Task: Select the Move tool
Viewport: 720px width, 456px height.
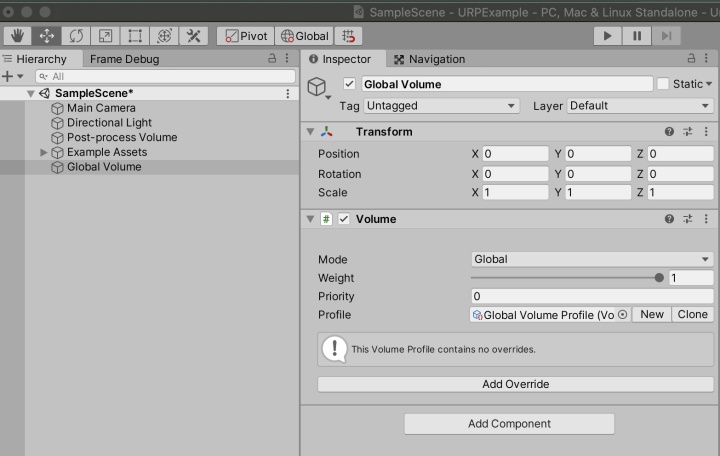Action: pyautogui.click(x=46, y=36)
